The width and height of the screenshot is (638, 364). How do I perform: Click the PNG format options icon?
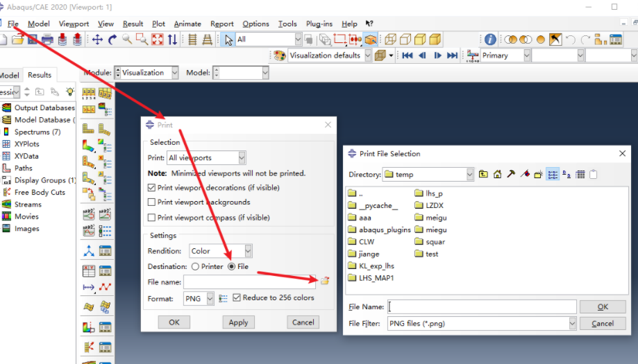coord(223,298)
